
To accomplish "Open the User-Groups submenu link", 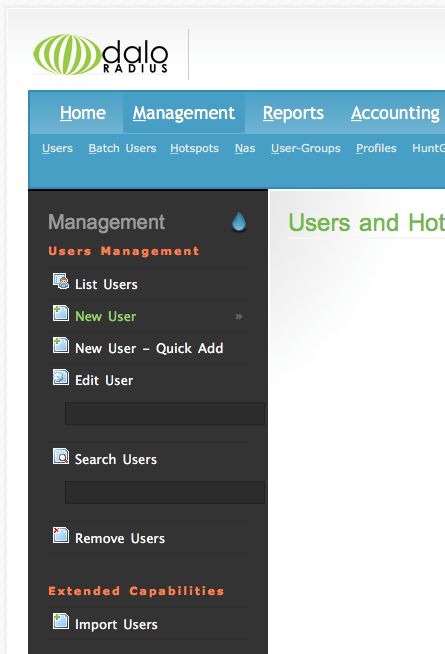I will pyautogui.click(x=306, y=148).
